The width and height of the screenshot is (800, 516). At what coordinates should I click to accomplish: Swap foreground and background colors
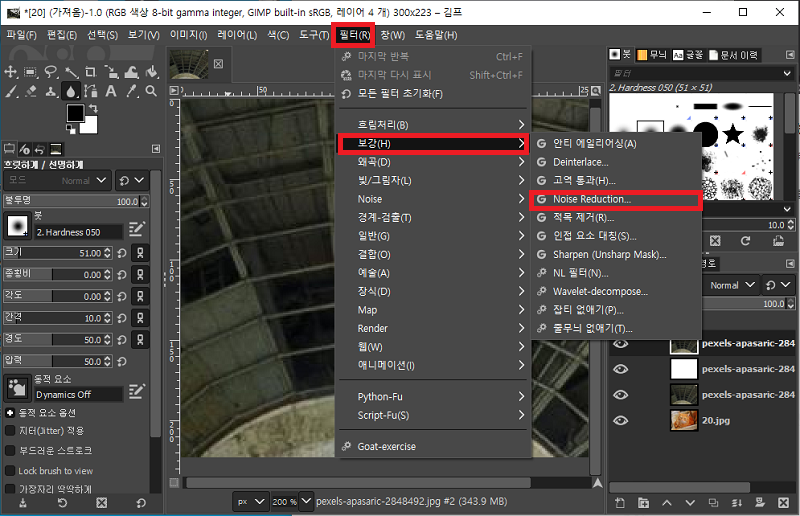pos(93,108)
